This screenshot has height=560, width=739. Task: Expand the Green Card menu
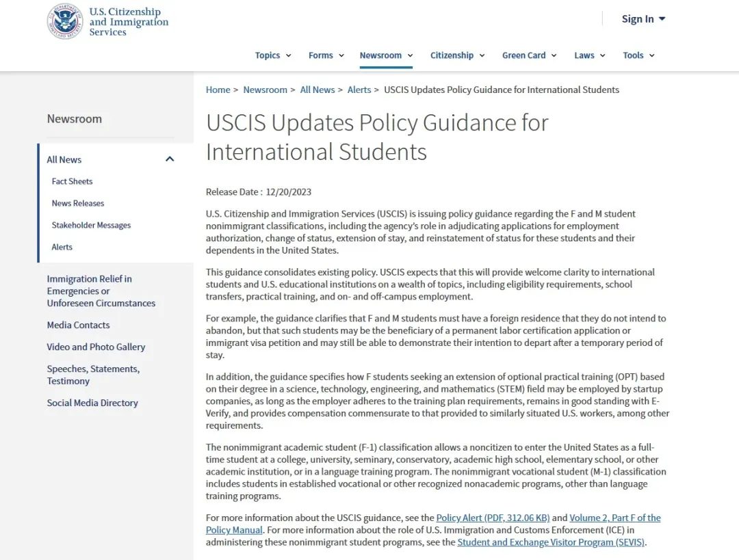[x=529, y=55]
